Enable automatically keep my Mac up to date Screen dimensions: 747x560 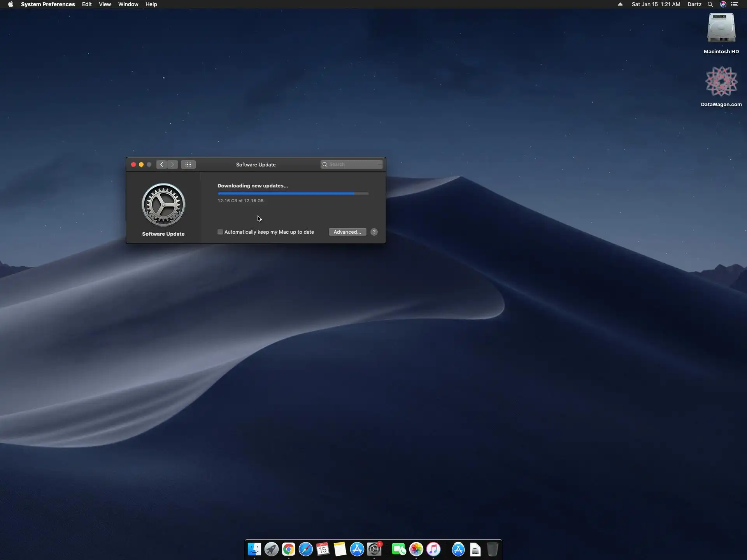click(x=220, y=232)
